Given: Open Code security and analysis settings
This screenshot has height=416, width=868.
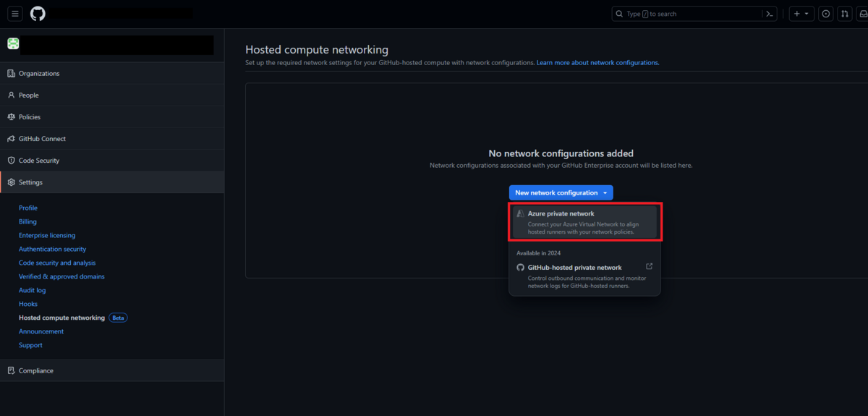Looking at the screenshot, I should pyautogui.click(x=57, y=263).
